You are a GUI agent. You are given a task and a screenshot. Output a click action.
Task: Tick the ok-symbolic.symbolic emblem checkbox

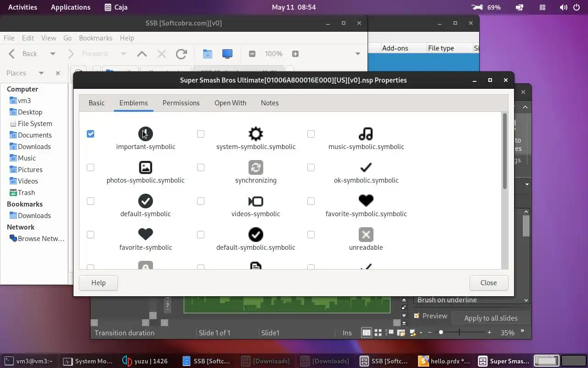[311, 167]
